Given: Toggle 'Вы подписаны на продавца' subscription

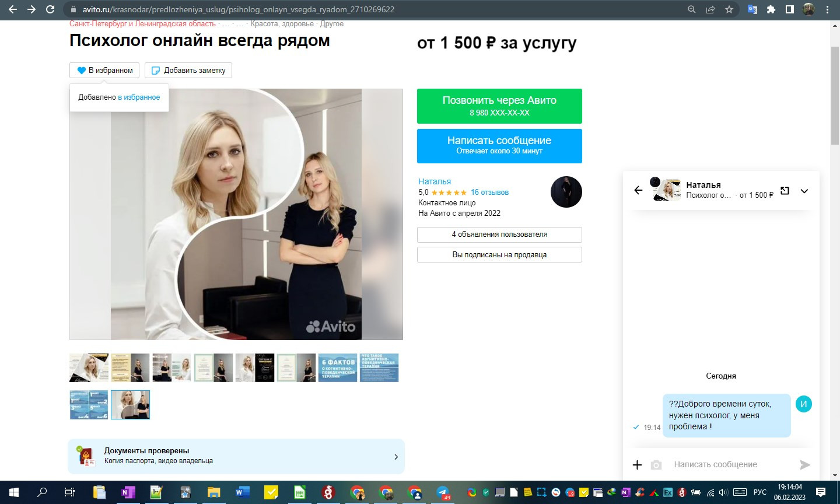Looking at the screenshot, I should point(499,254).
